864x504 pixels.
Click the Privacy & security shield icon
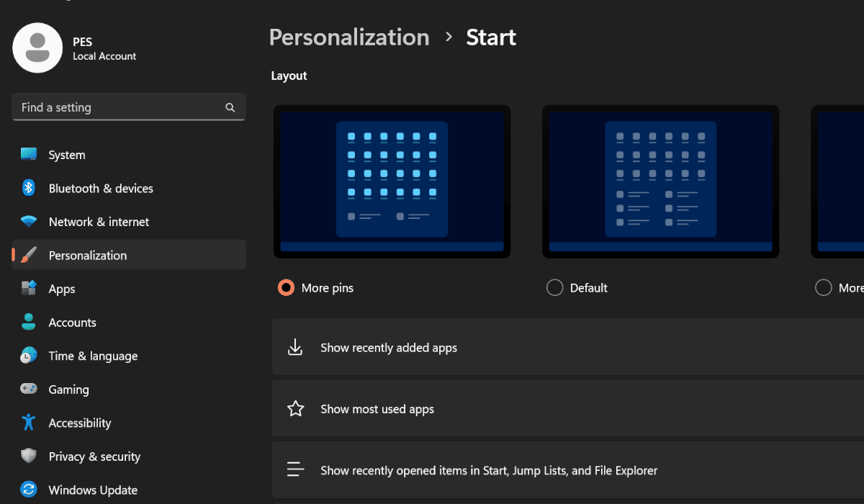click(x=29, y=456)
